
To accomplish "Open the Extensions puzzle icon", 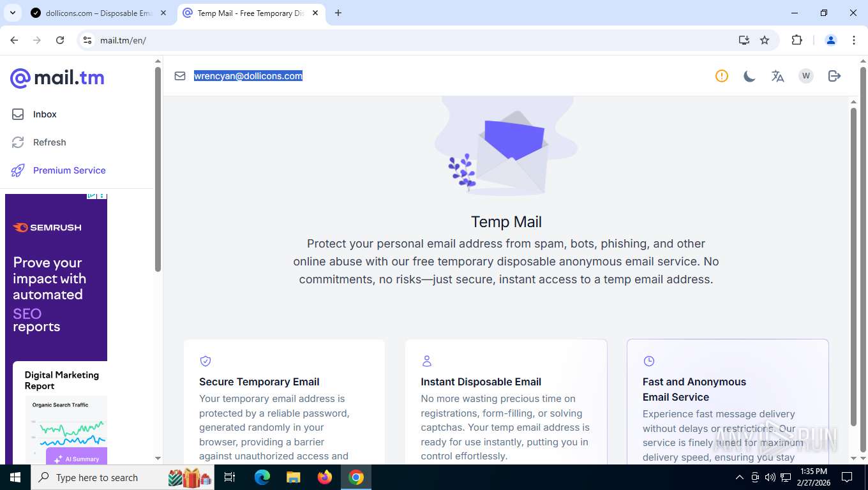I will click(x=797, y=40).
